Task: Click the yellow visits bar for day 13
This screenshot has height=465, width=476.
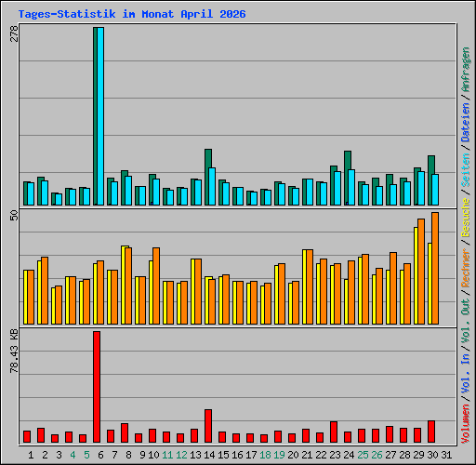Action: pos(192,292)
